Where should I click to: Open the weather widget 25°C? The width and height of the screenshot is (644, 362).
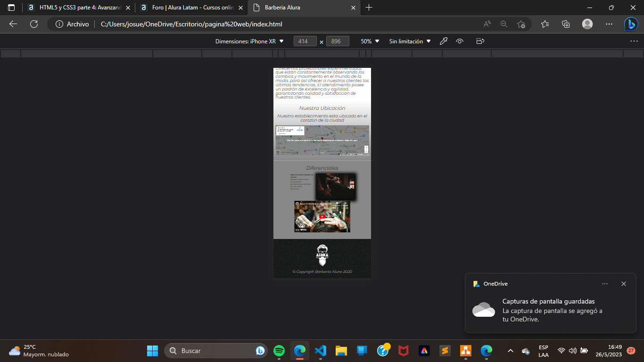pos(39,351)
